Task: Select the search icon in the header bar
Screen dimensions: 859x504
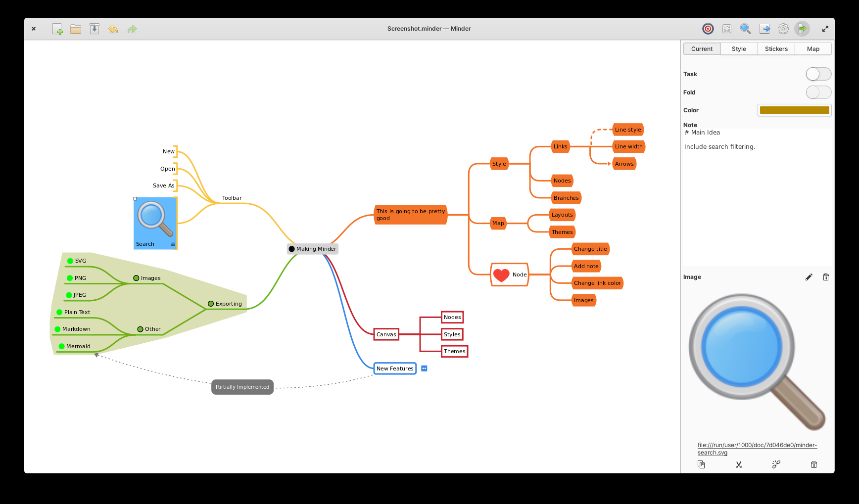Action: tap(746, 29)
